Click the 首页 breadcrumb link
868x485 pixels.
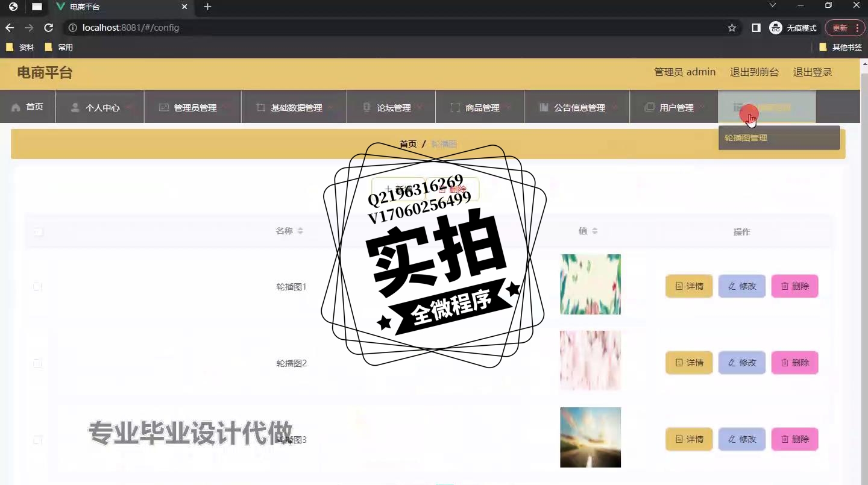click(408, 144)
